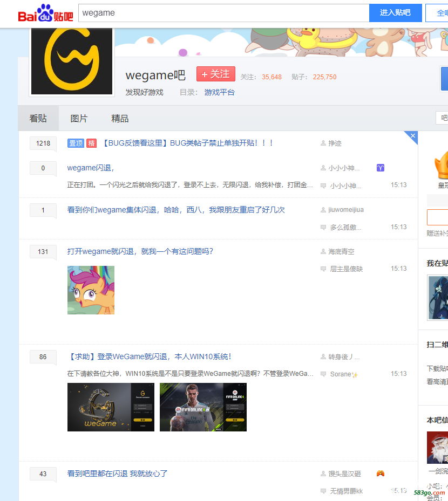Click the 131 reply count

tap(43, 252)
